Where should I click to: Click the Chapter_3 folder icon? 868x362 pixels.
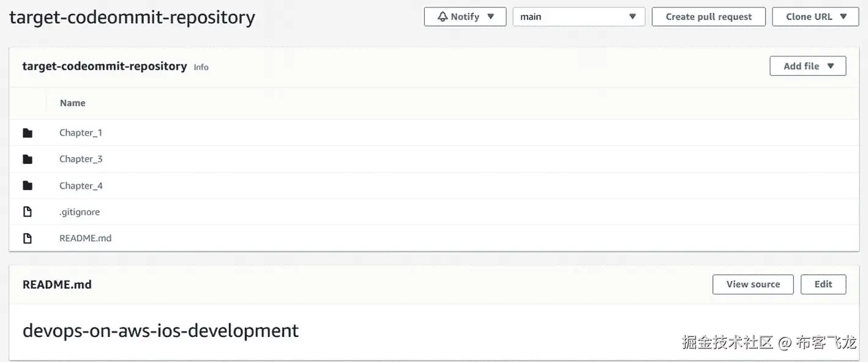point(27,159)
